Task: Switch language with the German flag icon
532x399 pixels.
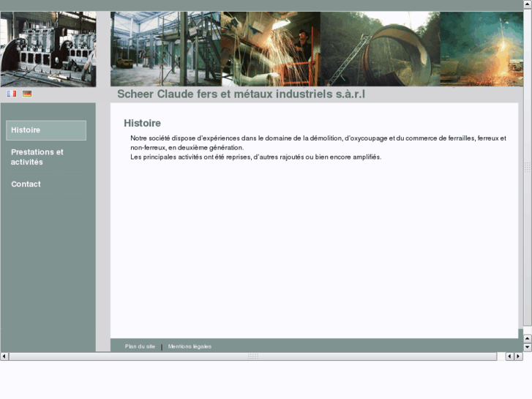Action: (x=27, y=94)
